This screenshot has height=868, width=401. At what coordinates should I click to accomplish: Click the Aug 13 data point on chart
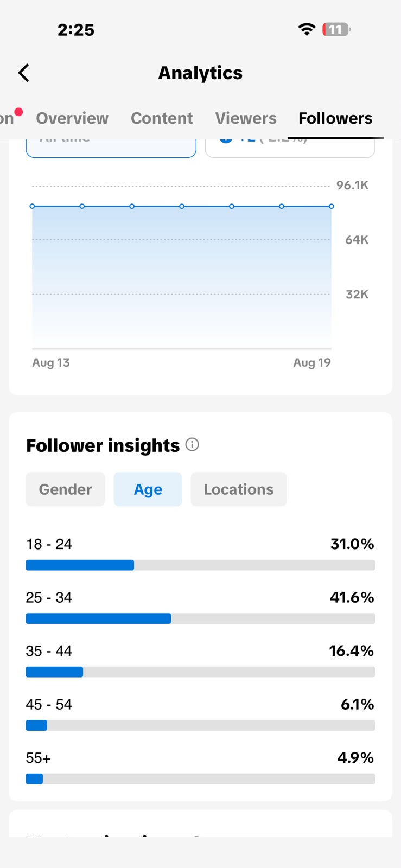point(33,206)
